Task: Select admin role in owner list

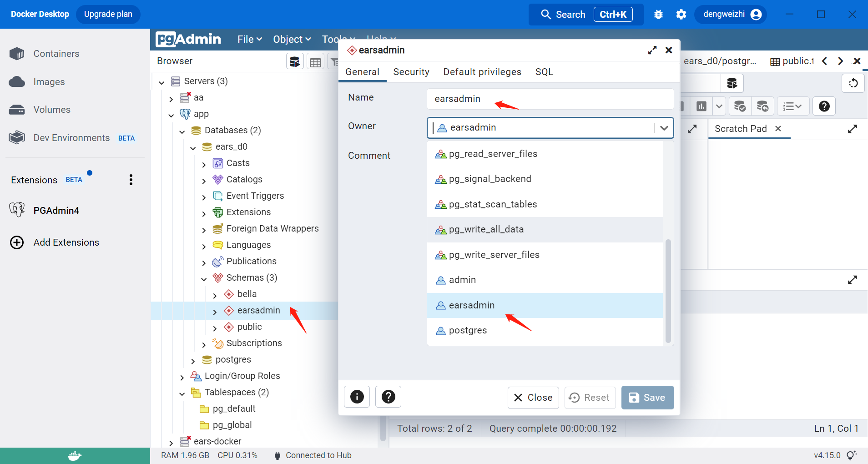Action: click(x=545, y=280)
